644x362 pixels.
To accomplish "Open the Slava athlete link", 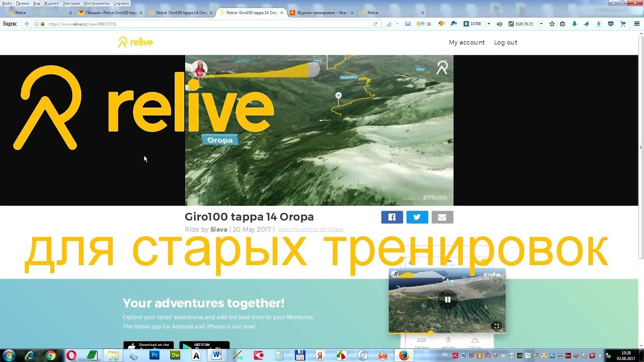I will coord(218,229).
